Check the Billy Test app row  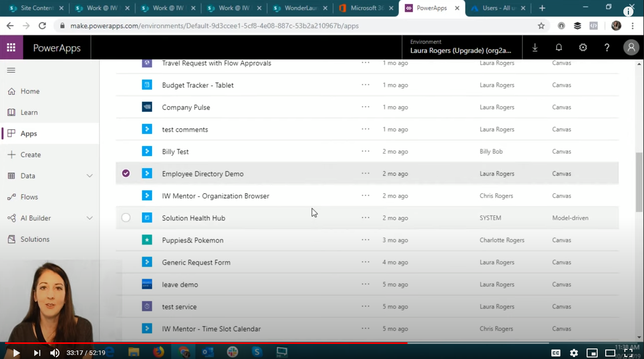(x=125, y=151)
